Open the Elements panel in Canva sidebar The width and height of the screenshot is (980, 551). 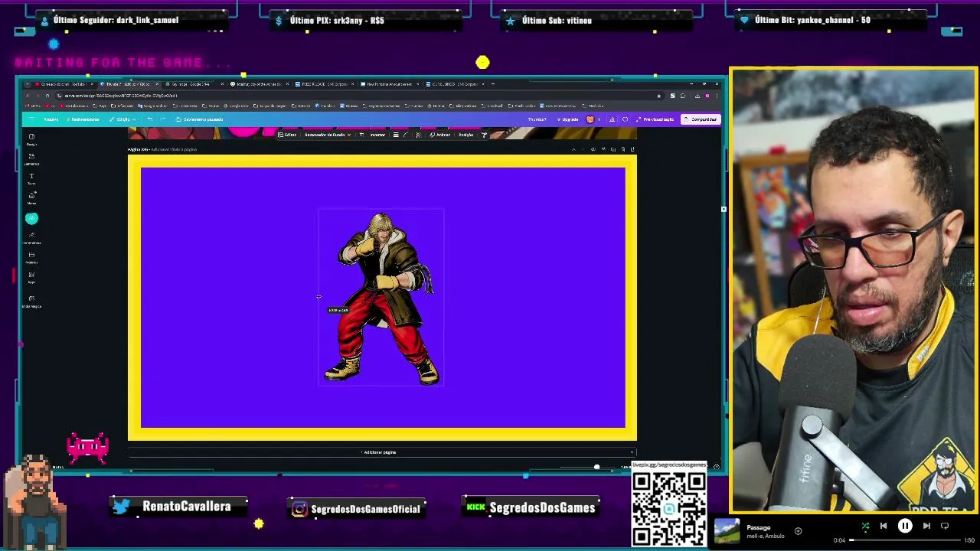pyautogui.click(x=31, y=159)
